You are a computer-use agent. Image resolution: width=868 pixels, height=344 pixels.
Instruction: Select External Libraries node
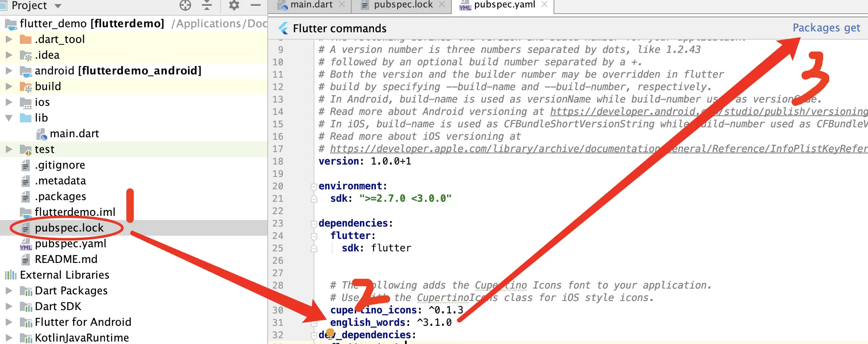(x=65, y=275)
